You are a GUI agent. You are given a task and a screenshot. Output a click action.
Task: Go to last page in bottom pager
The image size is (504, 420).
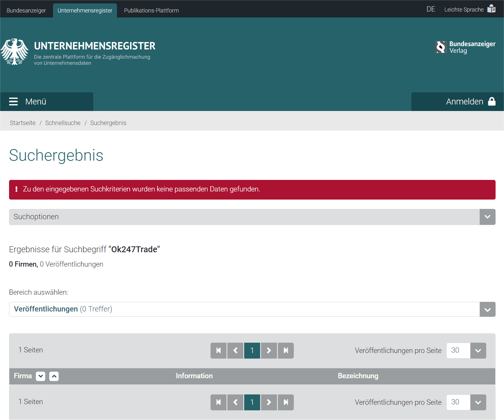(x=286, y=403)
